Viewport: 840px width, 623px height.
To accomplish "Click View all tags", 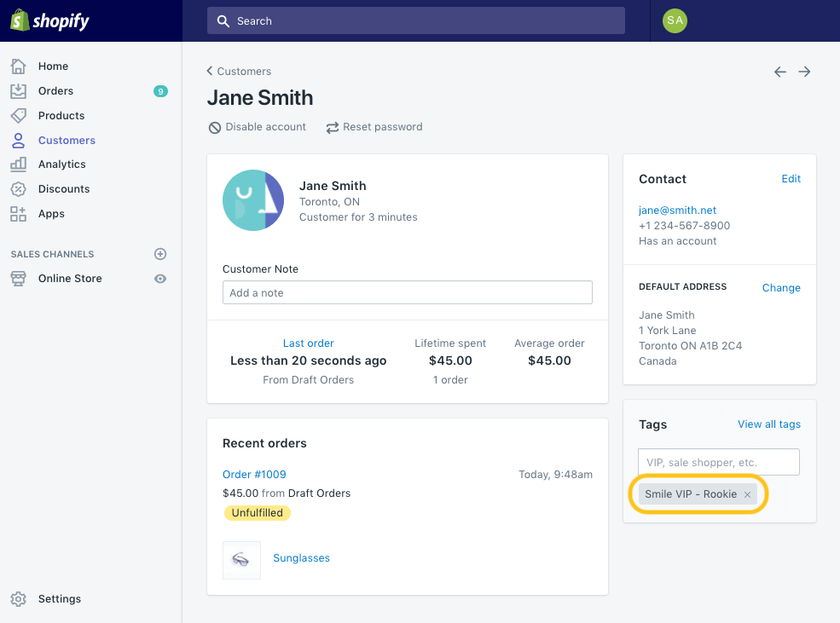I will point(768,424).
